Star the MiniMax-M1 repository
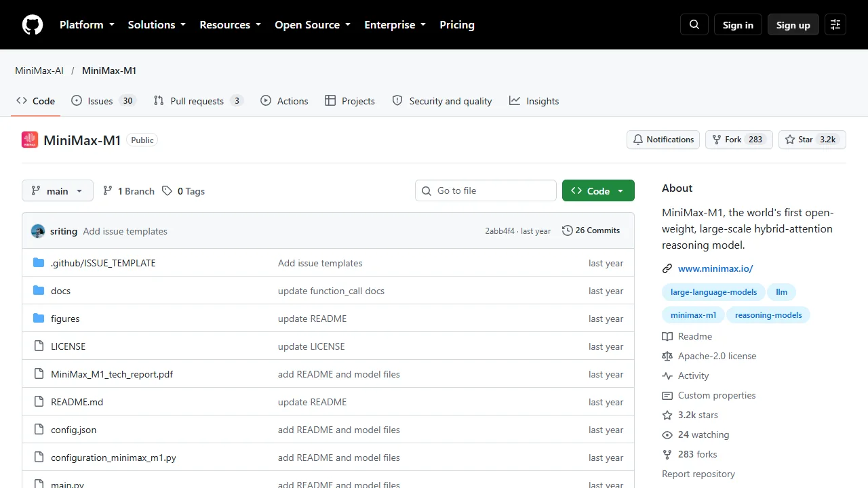The height and width of the screenshot is (488, 868). click(812, 140)
